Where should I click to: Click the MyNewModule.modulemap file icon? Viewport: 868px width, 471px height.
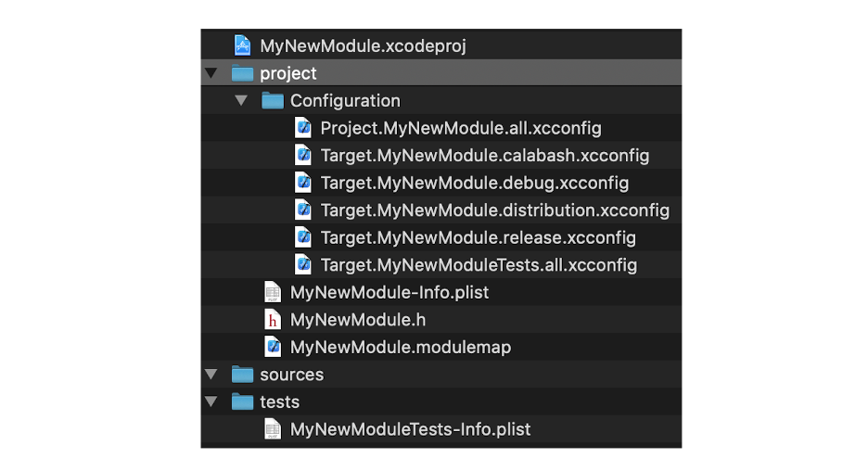(x=273, y=348)
